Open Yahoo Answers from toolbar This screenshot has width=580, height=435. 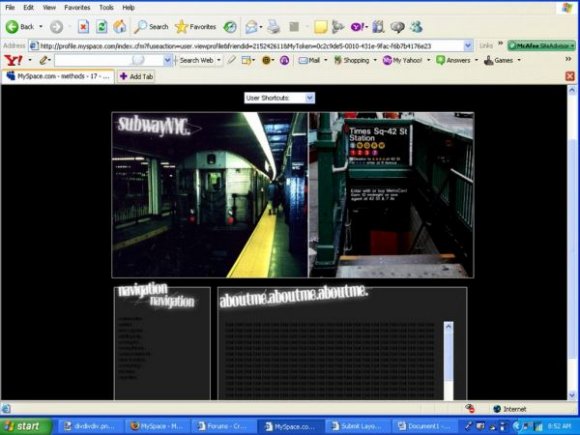click(x=453, y=60)
